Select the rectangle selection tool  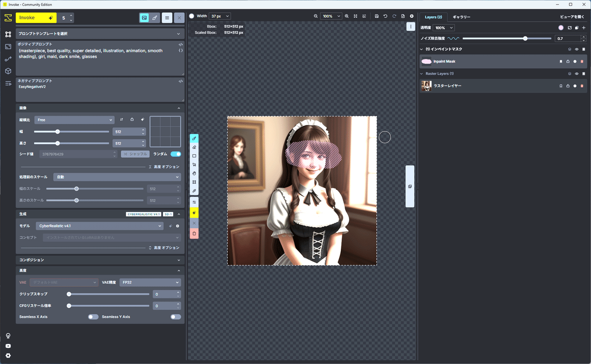coord(194,156)
